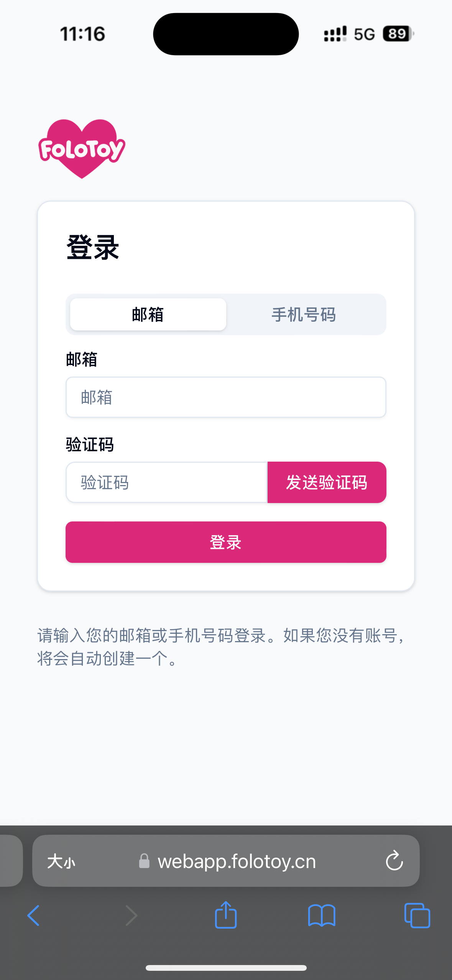Reload the page in Safari

point(394,861)
